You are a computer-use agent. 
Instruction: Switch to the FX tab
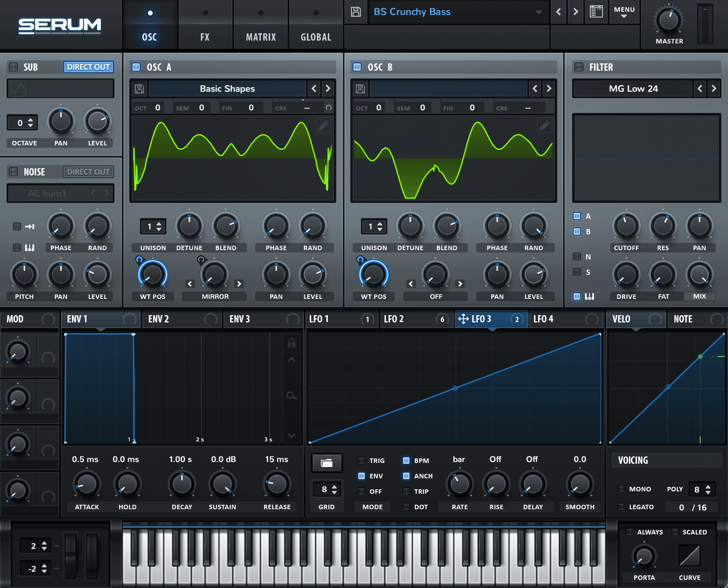[x=205, y=24]
